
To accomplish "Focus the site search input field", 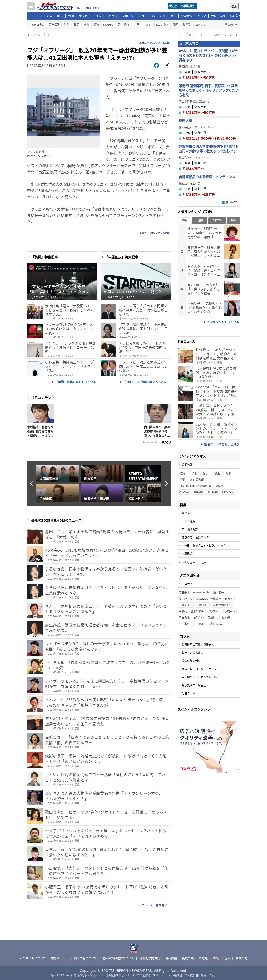I will tap(215, 6).
